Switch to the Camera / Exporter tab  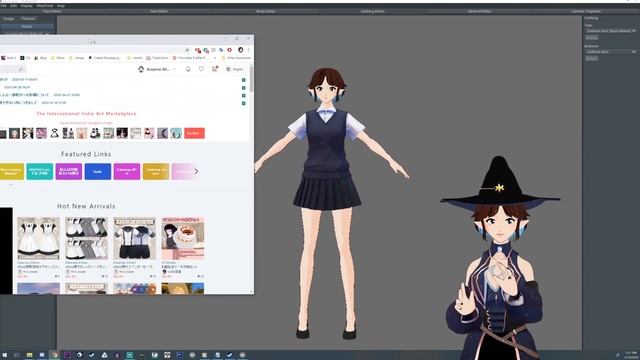pos(586,11)
